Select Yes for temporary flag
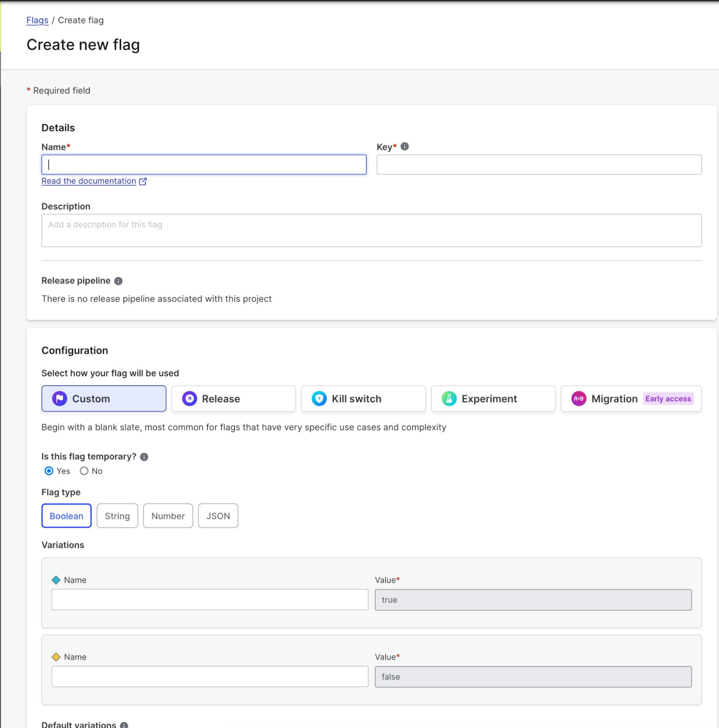719x728 pixels. pyautogui.click(x=49, y=471)
